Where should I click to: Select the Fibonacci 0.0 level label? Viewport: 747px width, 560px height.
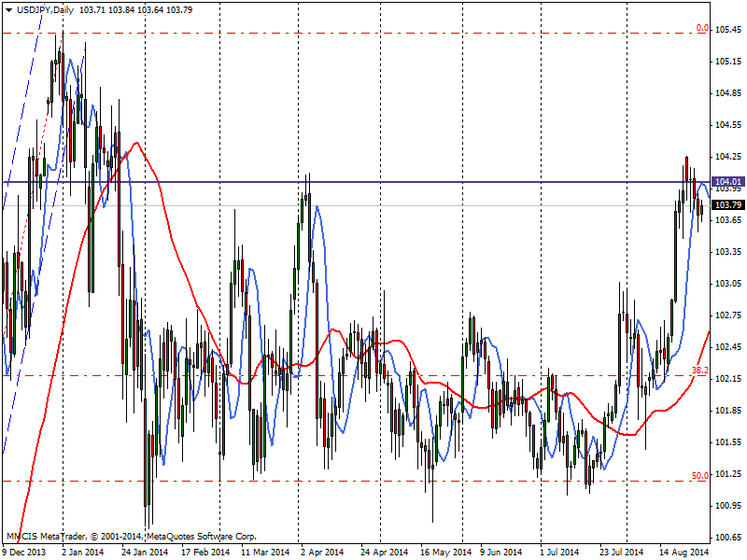pyautogui.click(x=702, y=28)
